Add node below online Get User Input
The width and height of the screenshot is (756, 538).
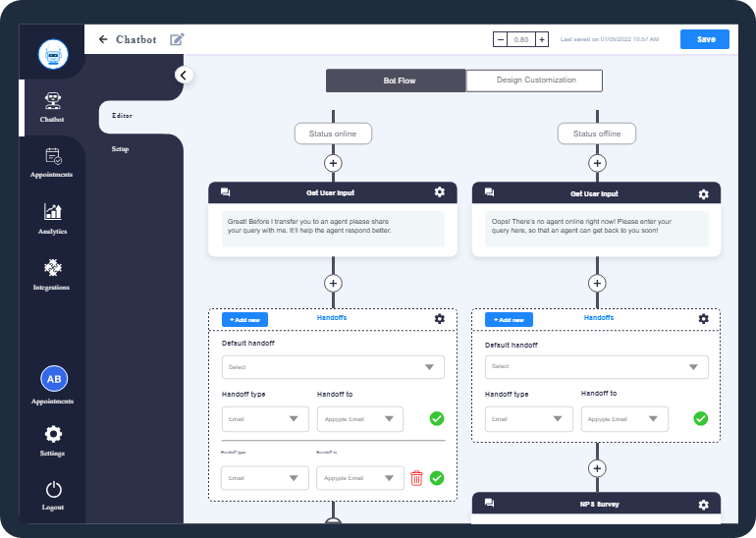tap(333, 284)
